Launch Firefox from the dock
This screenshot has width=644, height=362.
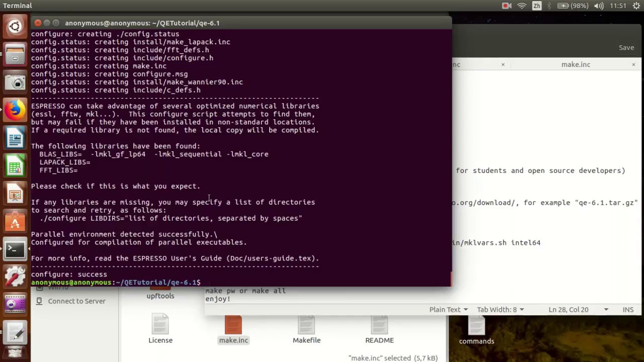point(15,110)
